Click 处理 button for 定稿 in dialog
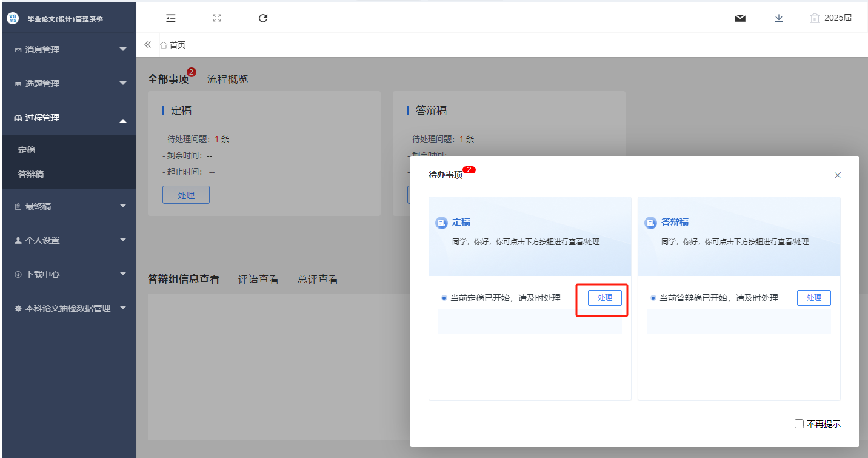Screen dimensions: 868x458 pyautogui.click(x=604, y=298)
